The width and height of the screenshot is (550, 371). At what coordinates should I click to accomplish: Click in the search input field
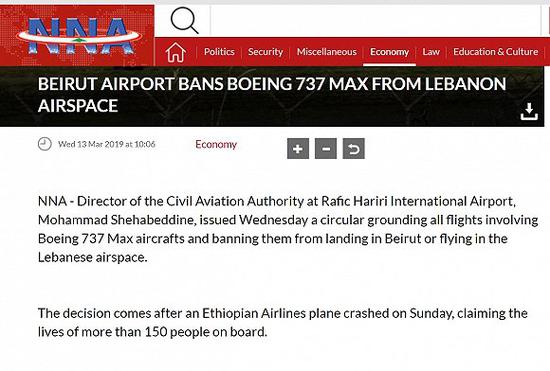(x=375, y=21)
